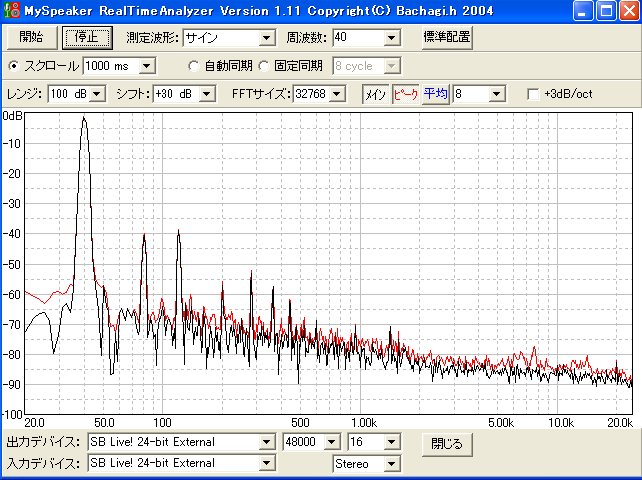Click the MySpeaker app icon in title bar
This screenshot has width=642, height=480.
point(11,11)
